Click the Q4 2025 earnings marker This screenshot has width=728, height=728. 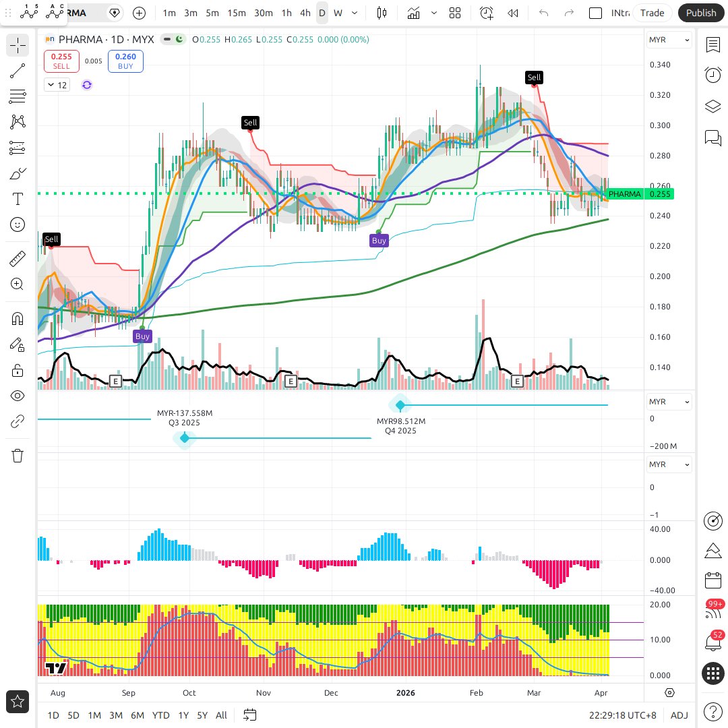point(400,404)
